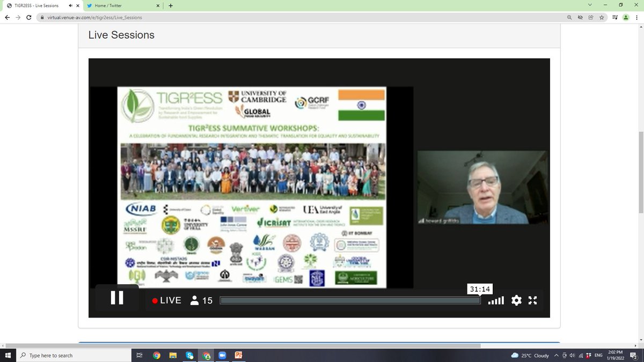Switch to the Home / Twitter tab
Screen dimensions: 644x362
pos(122,5)
